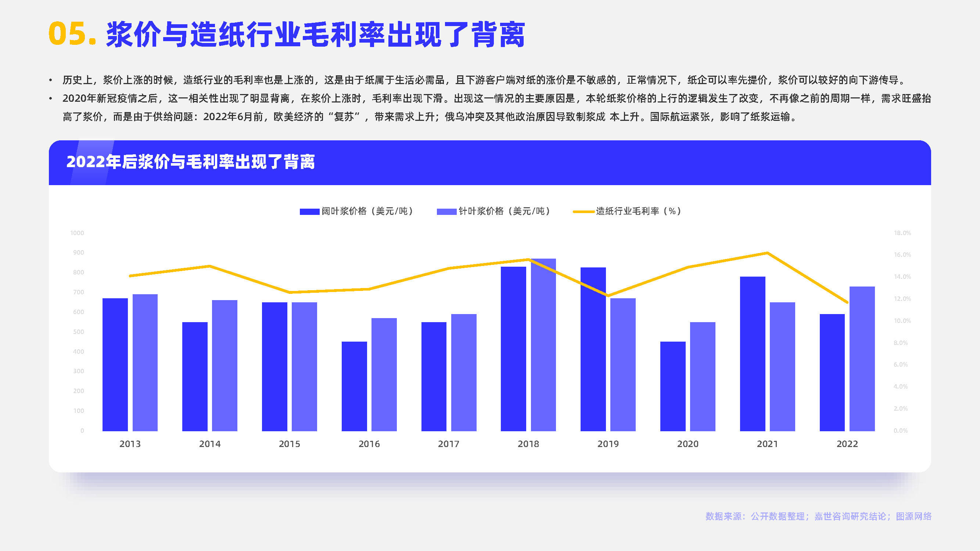Select the legend label 阔叶浆价格（美元/吨）
Image resolution: width=980 pixels, height=551 pixels.
[x=367, y=211]
